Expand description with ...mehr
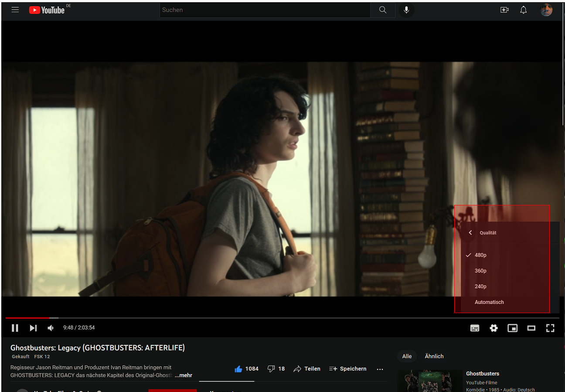 click(184, 375)
